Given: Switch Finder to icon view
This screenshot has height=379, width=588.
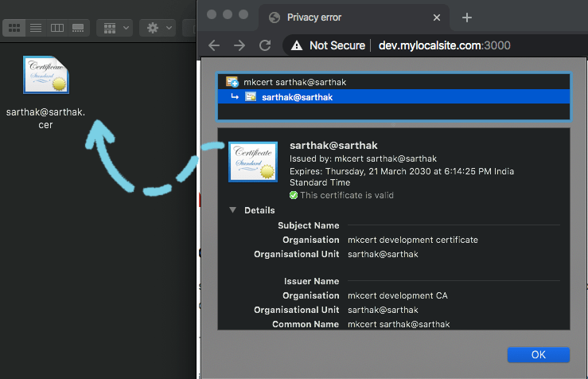Looking at the screenshot, I should point(14,28).
